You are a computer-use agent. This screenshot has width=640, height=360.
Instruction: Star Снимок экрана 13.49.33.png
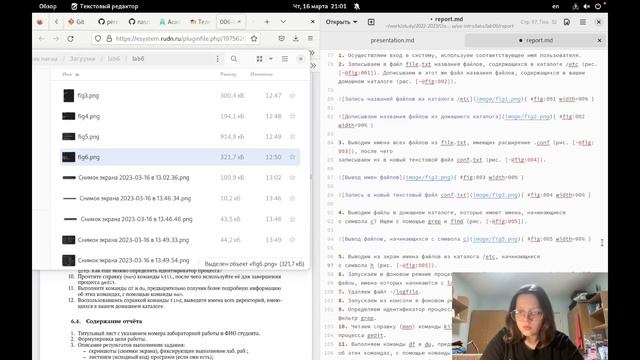(292, 240)
